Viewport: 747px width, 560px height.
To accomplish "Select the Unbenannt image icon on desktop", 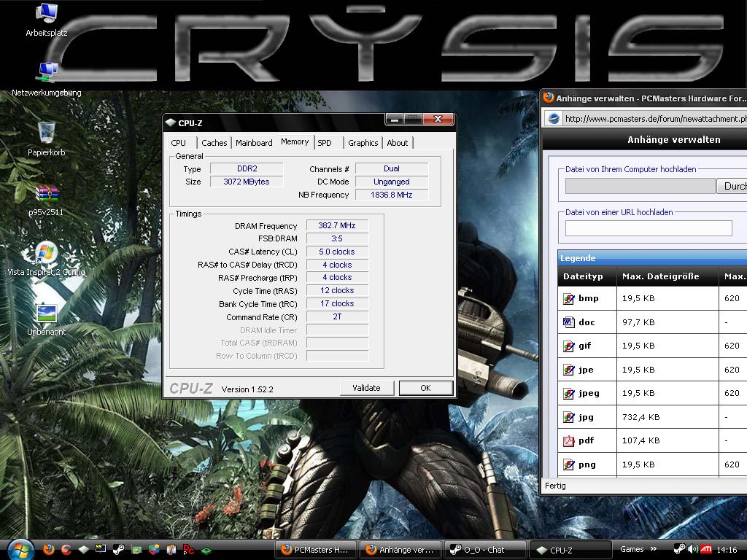I will [47, 314].
